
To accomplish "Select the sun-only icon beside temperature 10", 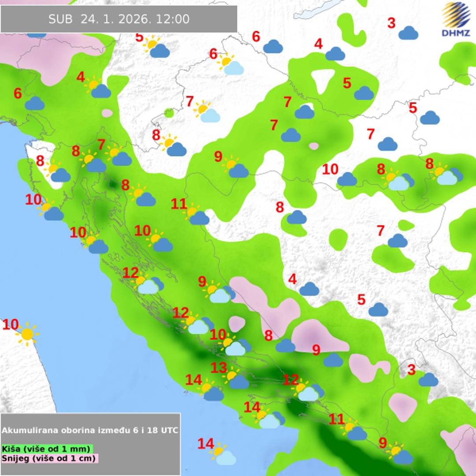I will click(x=27, y=334).
